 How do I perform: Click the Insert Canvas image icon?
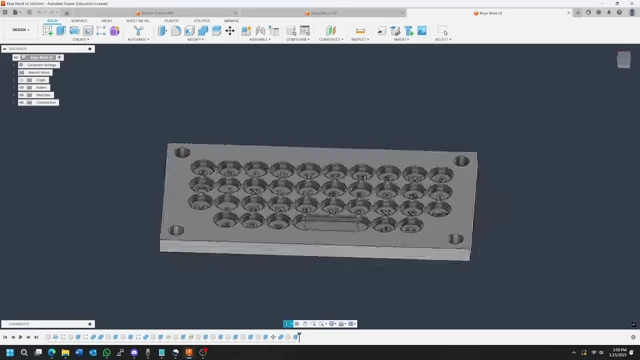pos(422,31)
